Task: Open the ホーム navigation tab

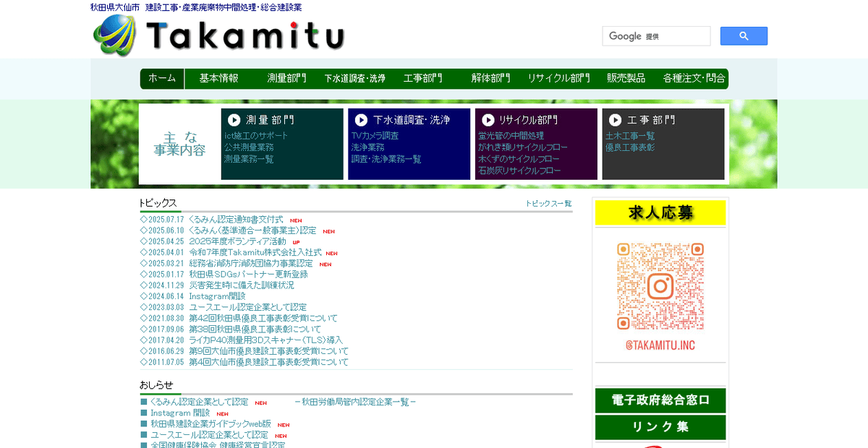Action: tap(162, 79)
